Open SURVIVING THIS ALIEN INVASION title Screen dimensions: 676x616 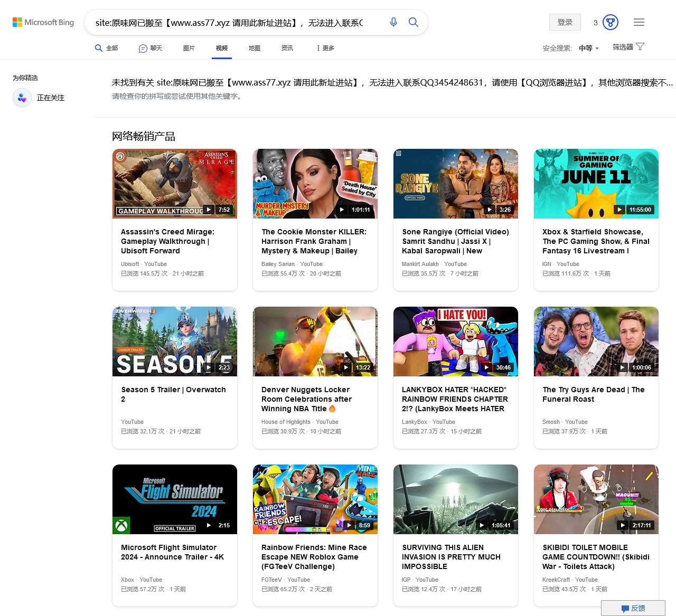pos(451,557)
